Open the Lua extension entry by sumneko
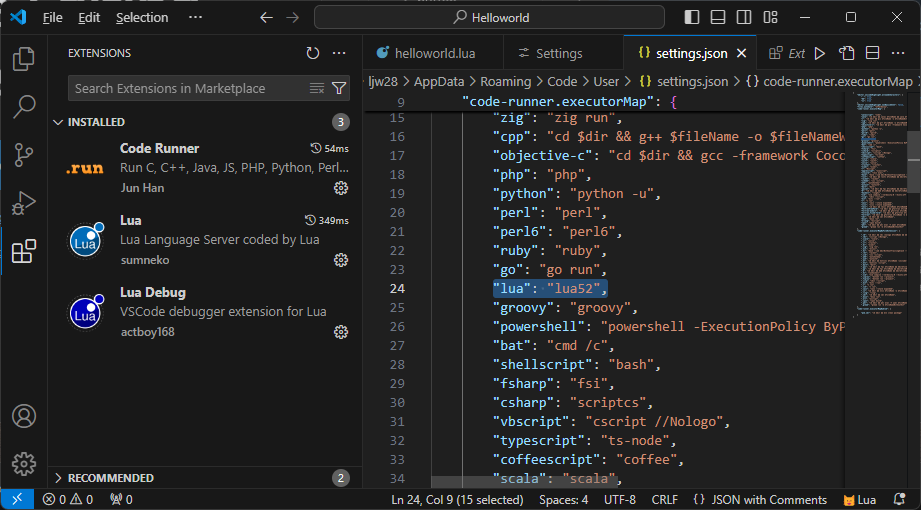 [x=204, y=240]
